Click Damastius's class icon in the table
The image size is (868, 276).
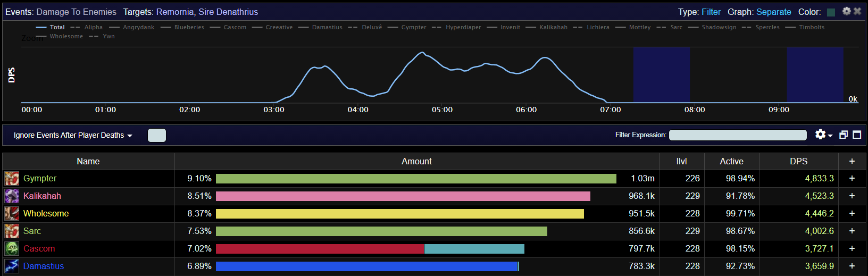12,266
